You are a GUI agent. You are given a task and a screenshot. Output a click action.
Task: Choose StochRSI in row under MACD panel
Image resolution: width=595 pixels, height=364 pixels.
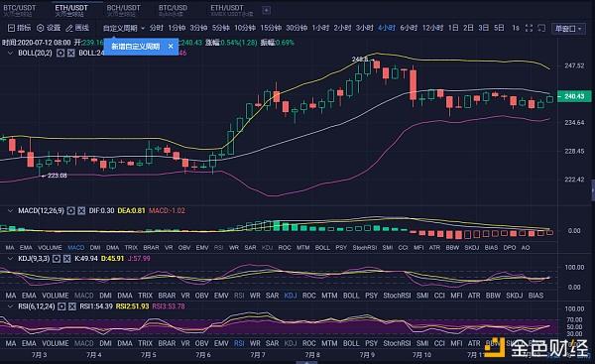click(365, 248)
